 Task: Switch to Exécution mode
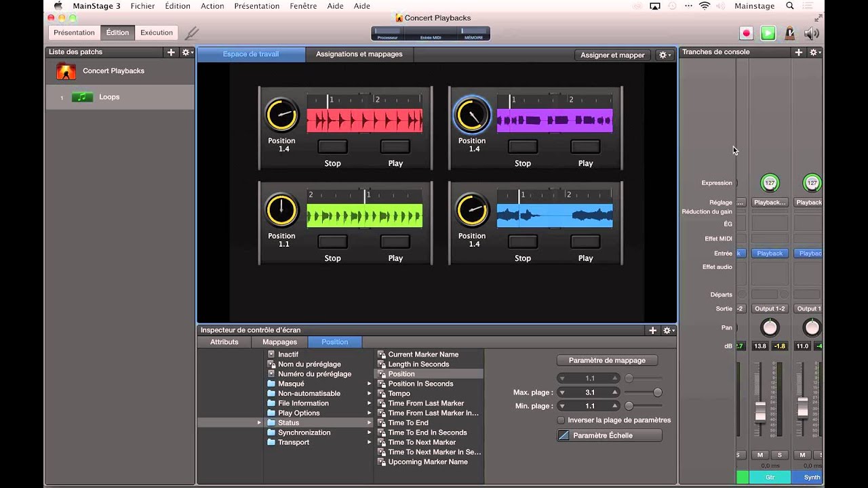tap(157, 33)
